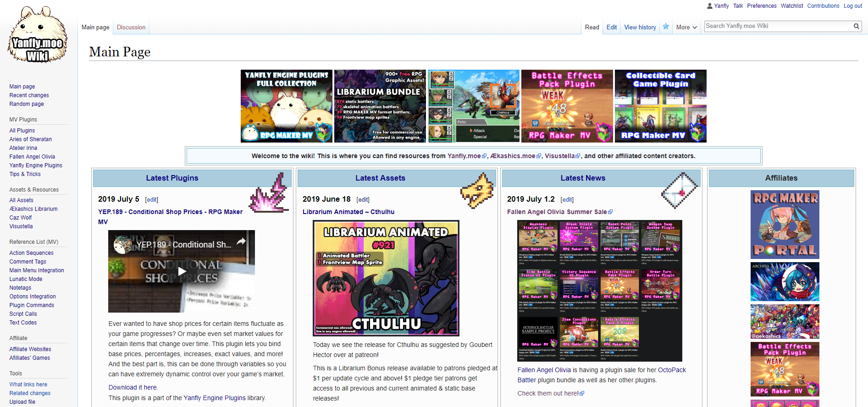868x407 pixels.
Task: Click the share arrow on the video
Action: tap(241, 242)
